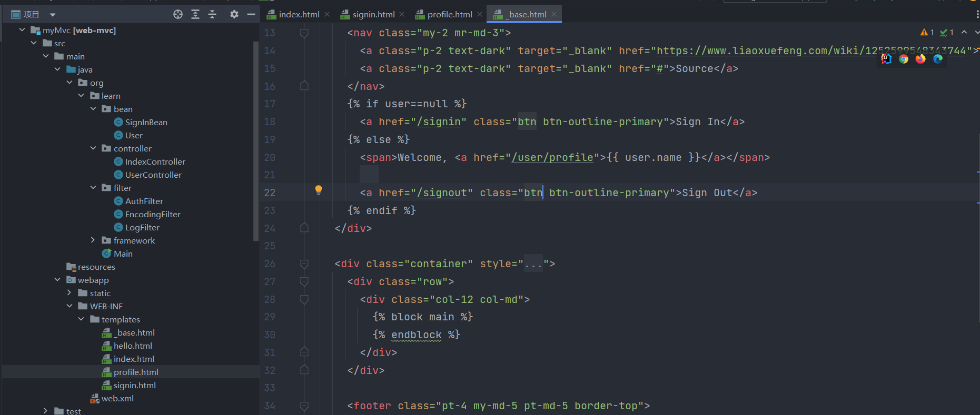The image size is (980, 415).
Task: Open page in Firefox browser icon
Action: coord(920,59)
